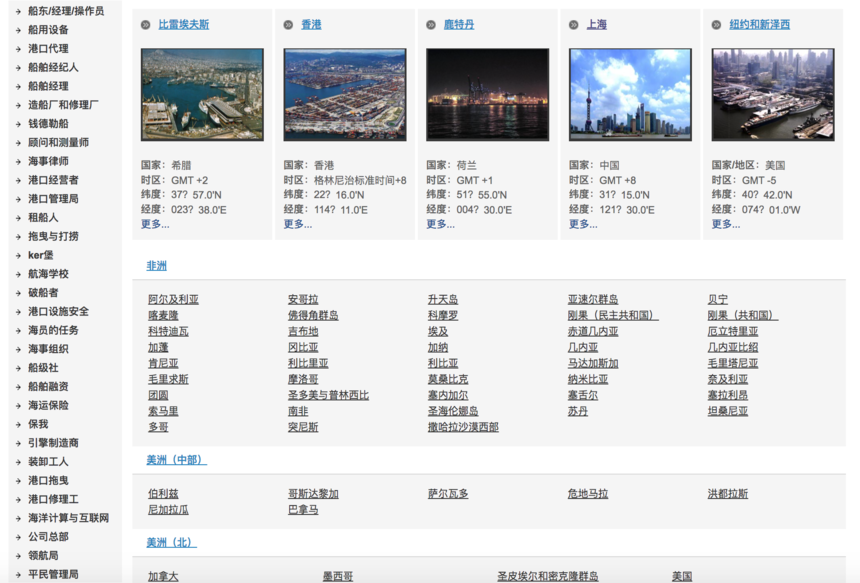Click the arrow bullet beside 船舶融资
The width and height of the screenshot is (860, 583).
pyautogui.click(x=18, y=387)
